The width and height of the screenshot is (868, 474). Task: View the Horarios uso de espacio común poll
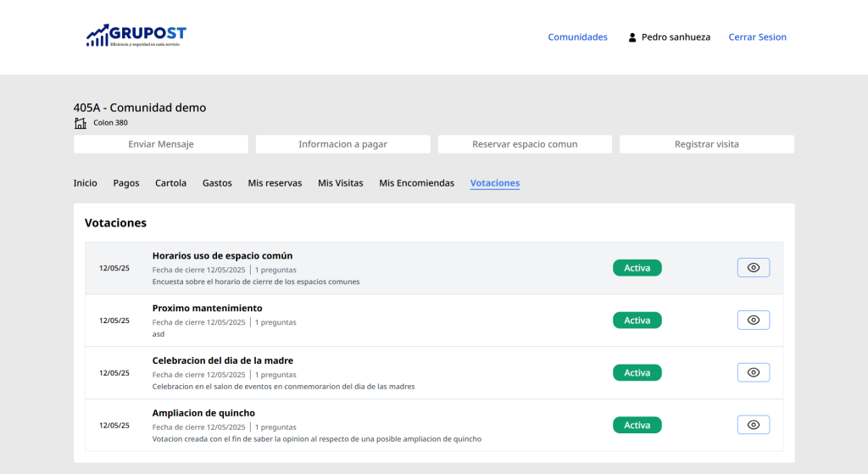click(x=753, y=268)
